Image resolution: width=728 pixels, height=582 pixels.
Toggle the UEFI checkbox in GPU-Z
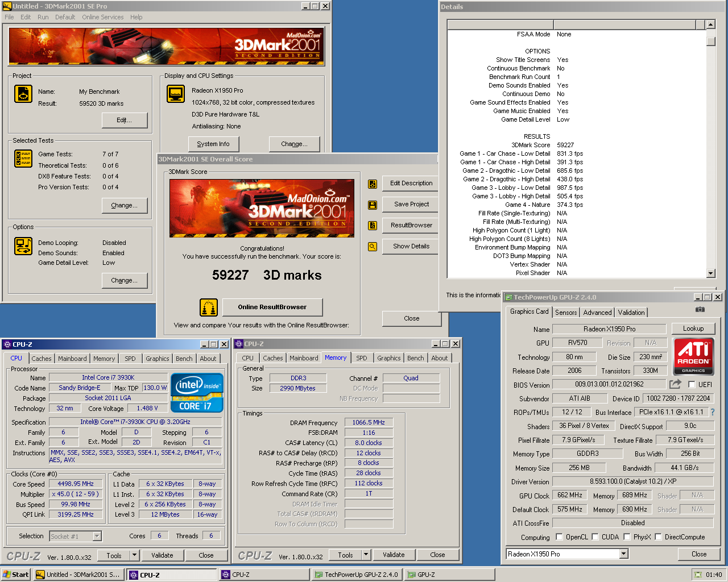692,385
